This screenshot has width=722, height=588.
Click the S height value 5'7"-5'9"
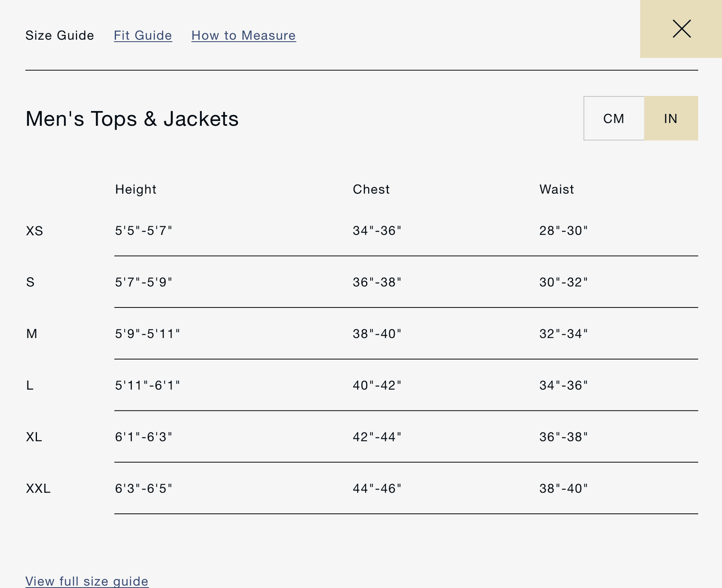[144, 282]
